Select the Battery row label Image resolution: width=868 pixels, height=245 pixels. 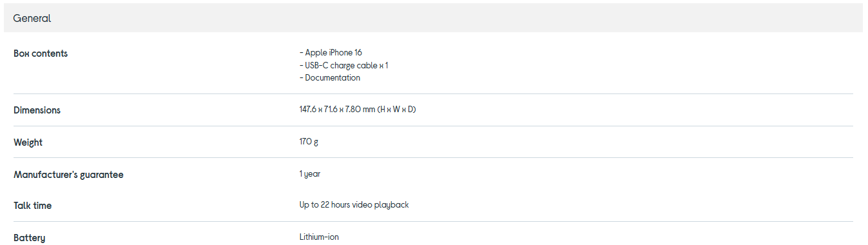(x=29, y=238)
